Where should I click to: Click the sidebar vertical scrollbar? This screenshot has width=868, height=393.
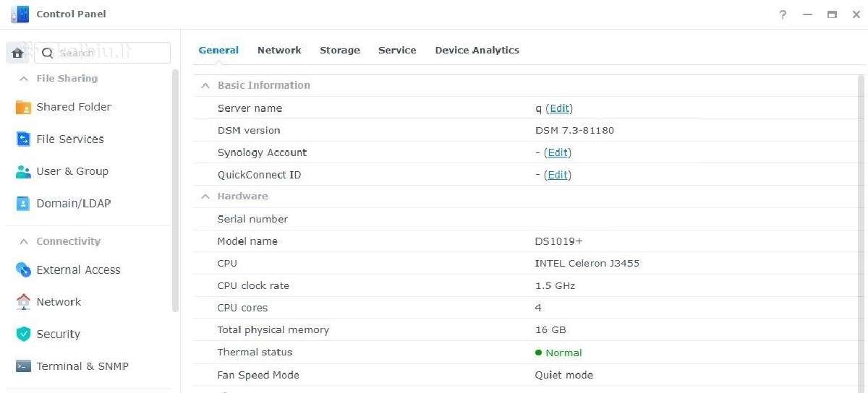[x=175, y=191]
